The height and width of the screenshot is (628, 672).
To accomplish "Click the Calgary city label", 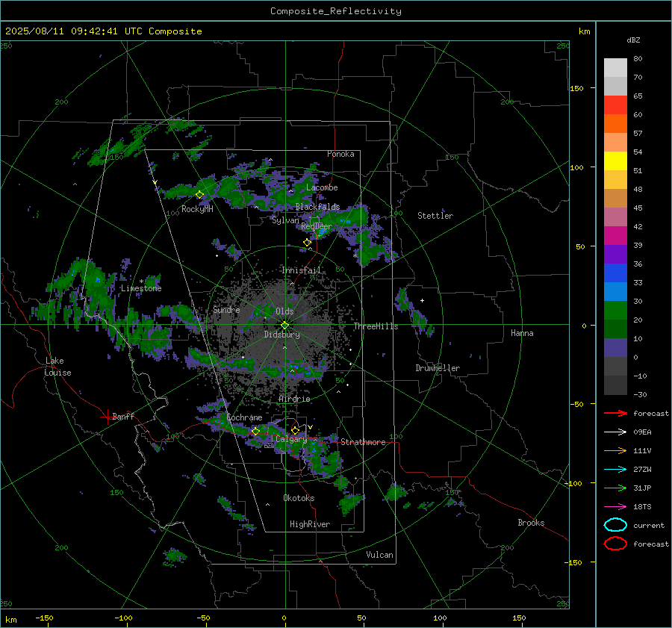I will tap(291, 439).
